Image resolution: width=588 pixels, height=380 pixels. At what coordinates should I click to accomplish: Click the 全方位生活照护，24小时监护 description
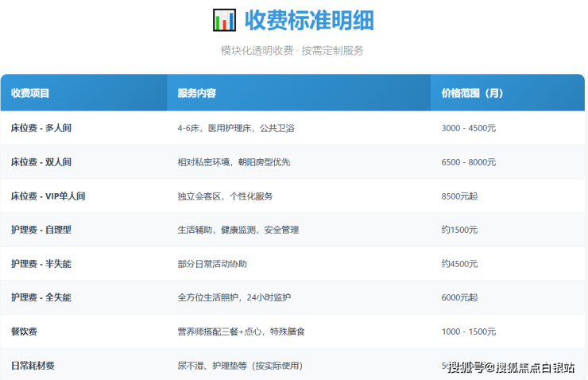coord(234,297)
